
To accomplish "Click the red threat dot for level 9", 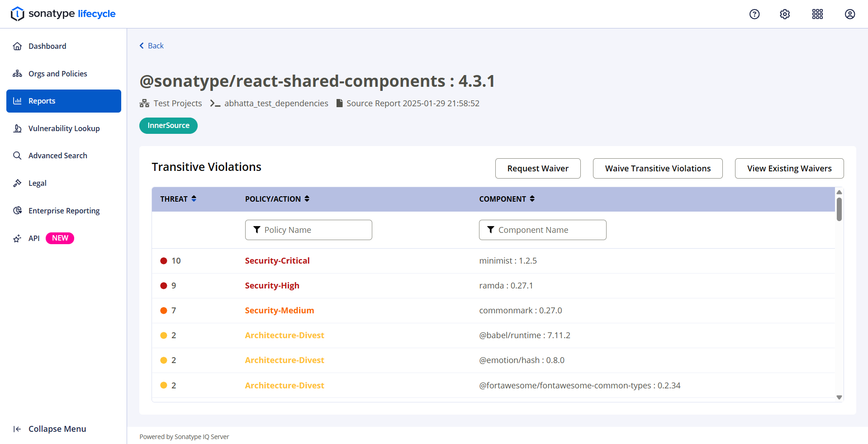I will click(x=164, y=286).
